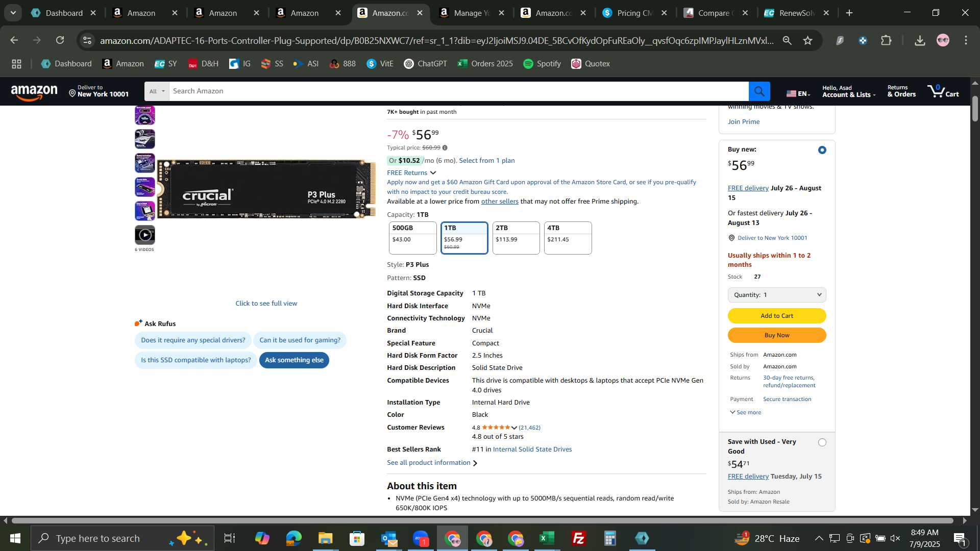View site information icon in address bar

click(88, 40)
